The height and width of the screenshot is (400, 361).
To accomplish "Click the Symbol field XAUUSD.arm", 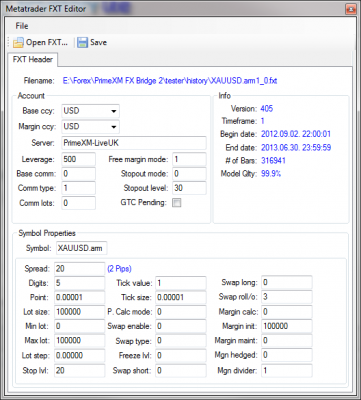I will [x=82, y=248].
